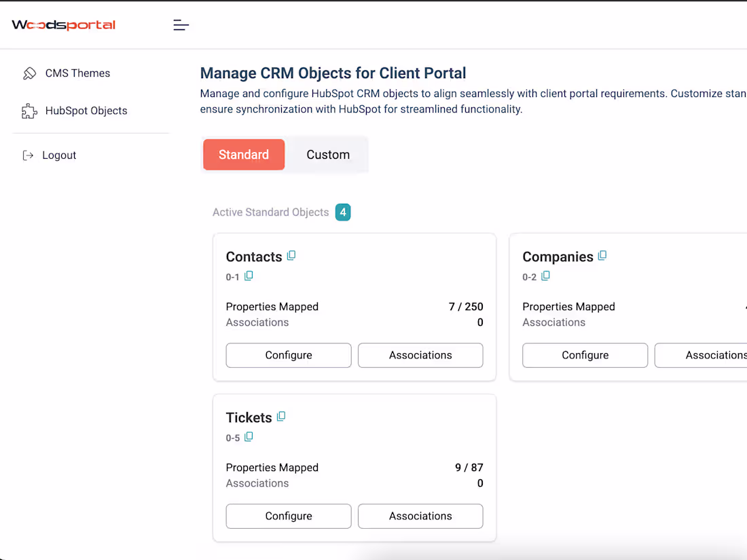This screenshot has height=560, width=747.
Task: Click Properties Mapped label on Companies card
Action: coord(569,307)
